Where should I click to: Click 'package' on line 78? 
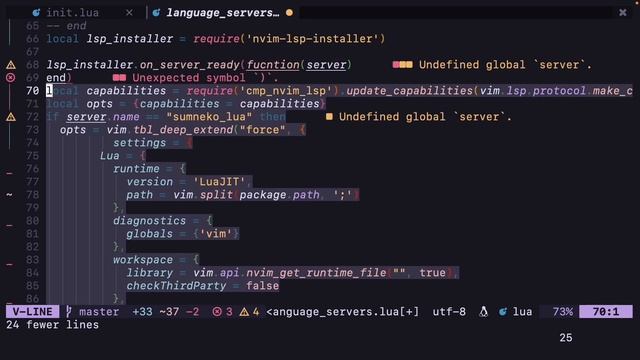point(262,195)
